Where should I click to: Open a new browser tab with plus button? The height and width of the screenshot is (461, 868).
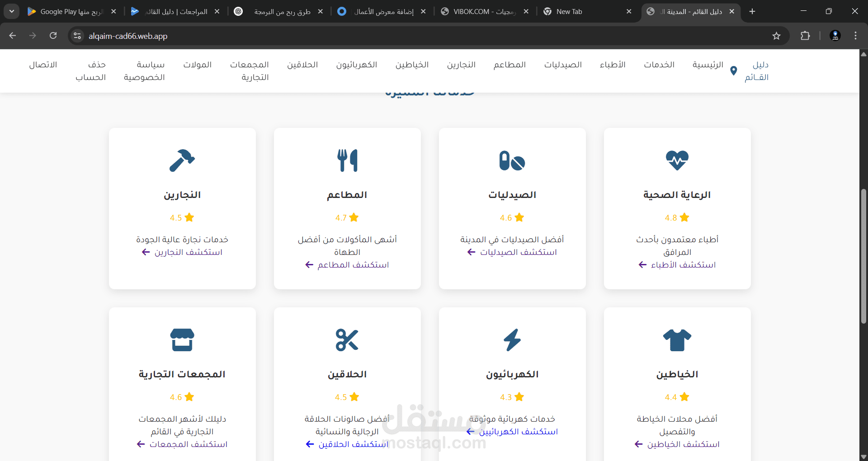click(752, 11)
